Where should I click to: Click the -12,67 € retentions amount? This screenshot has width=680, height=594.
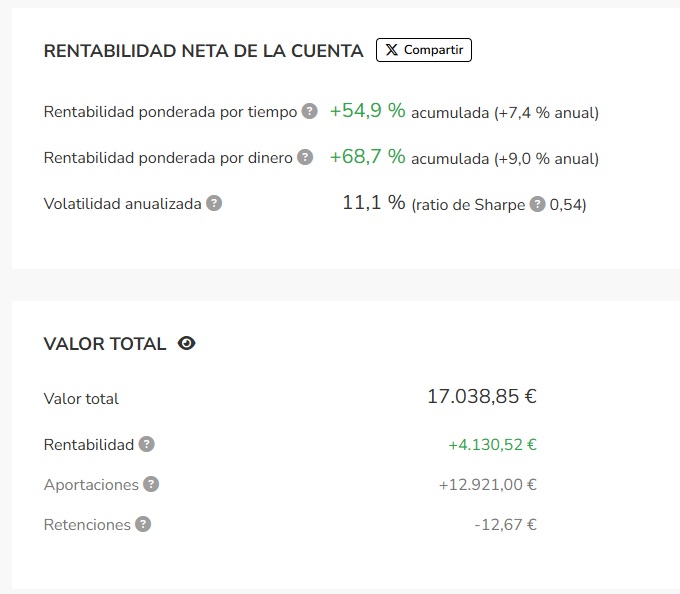(x=505, y=525)
